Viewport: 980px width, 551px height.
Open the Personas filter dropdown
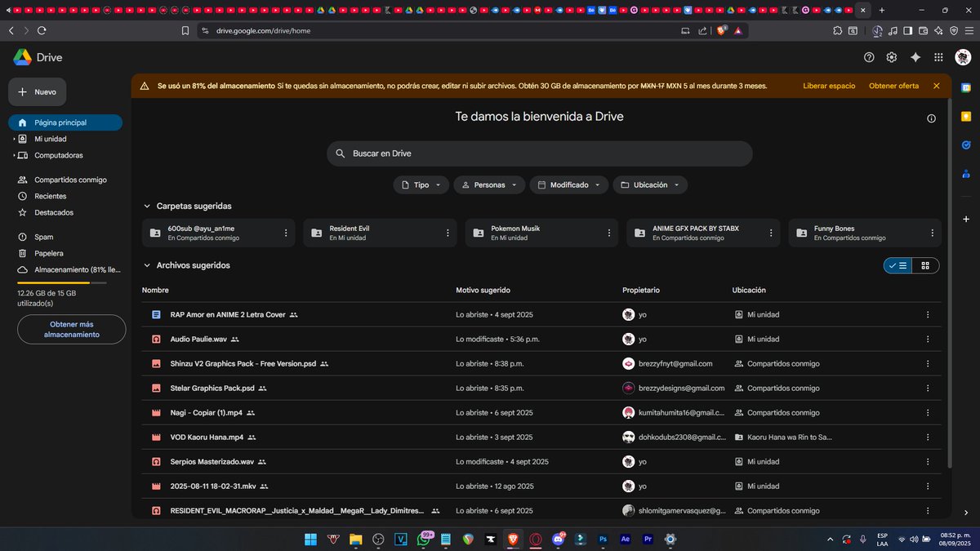point(489,185)
